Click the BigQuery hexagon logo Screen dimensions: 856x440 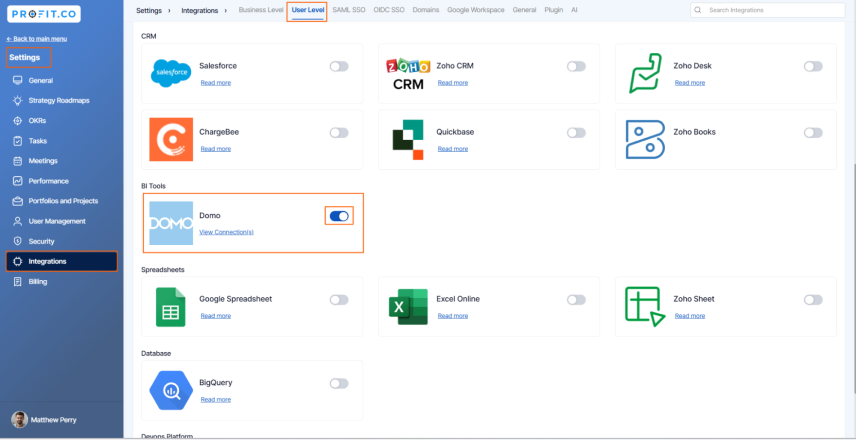tap(171, 391)
